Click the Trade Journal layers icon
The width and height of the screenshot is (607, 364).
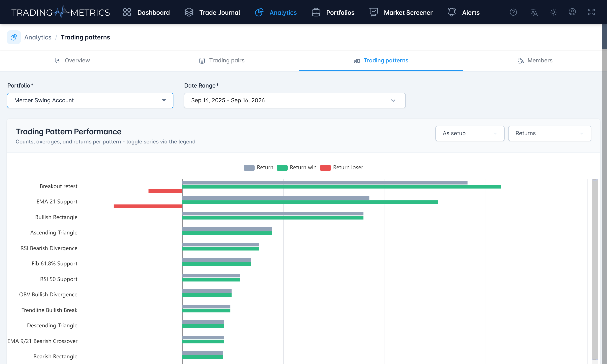pyautogui.click(x=189, y=12)
